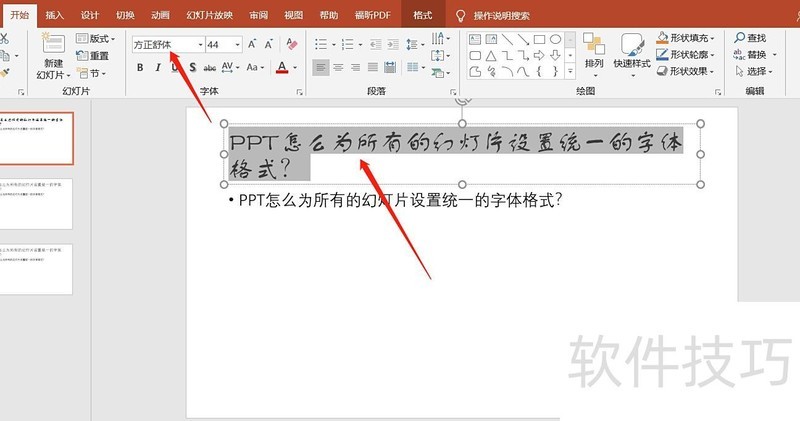The height and width of the screenshot is (421, 800).
Task: Toggle strikethrough text formatting
Action: 209,68
